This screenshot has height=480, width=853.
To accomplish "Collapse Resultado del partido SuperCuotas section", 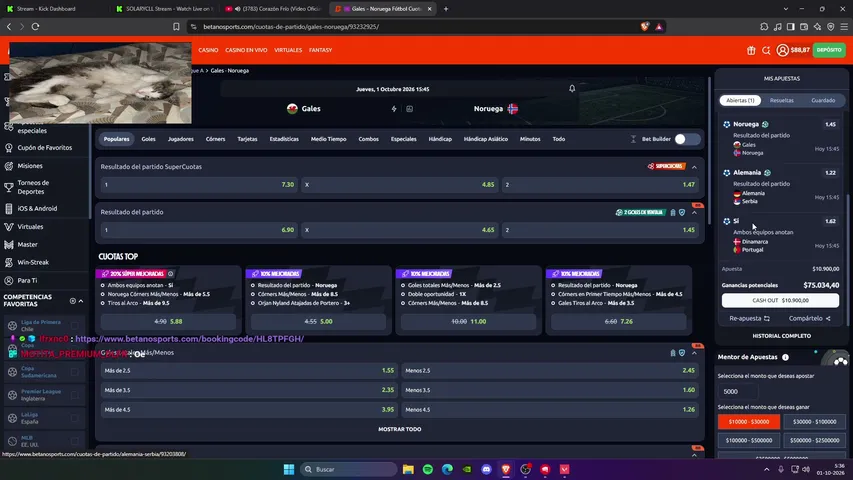I will click(x=694, y=167).
